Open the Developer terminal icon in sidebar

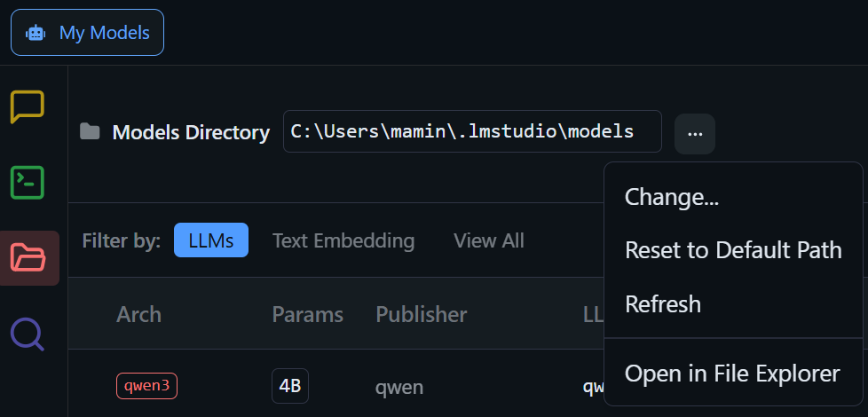(x=28, y=183)
